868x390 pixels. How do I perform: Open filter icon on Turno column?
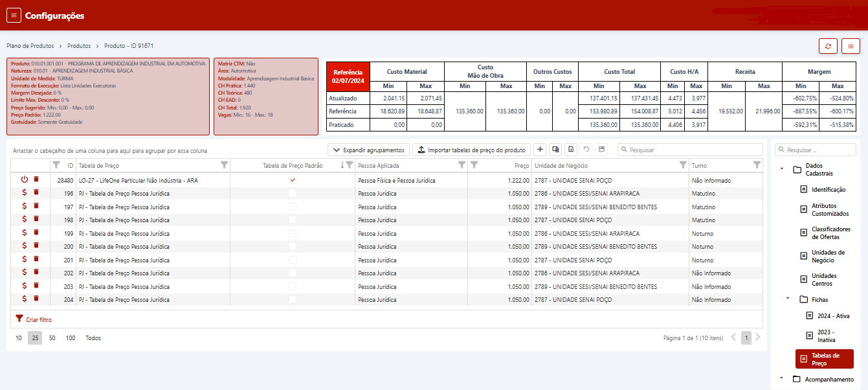[757, 165]
